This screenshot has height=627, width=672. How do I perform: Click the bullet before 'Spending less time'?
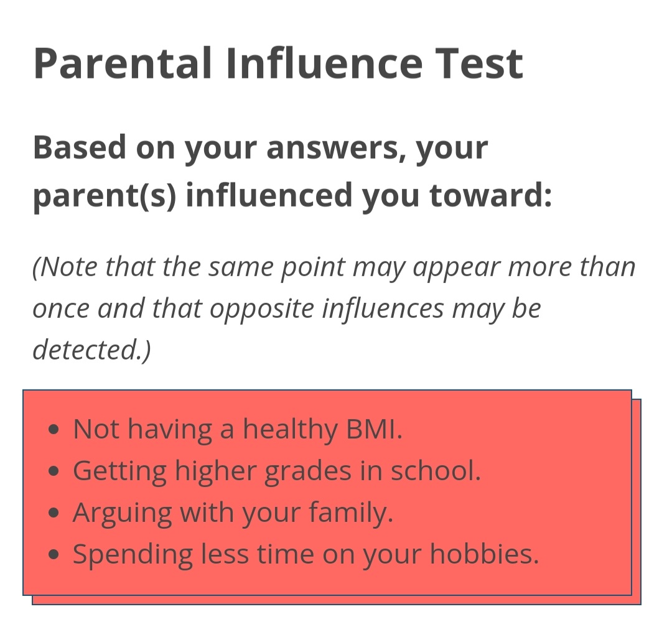coord(54,555)
